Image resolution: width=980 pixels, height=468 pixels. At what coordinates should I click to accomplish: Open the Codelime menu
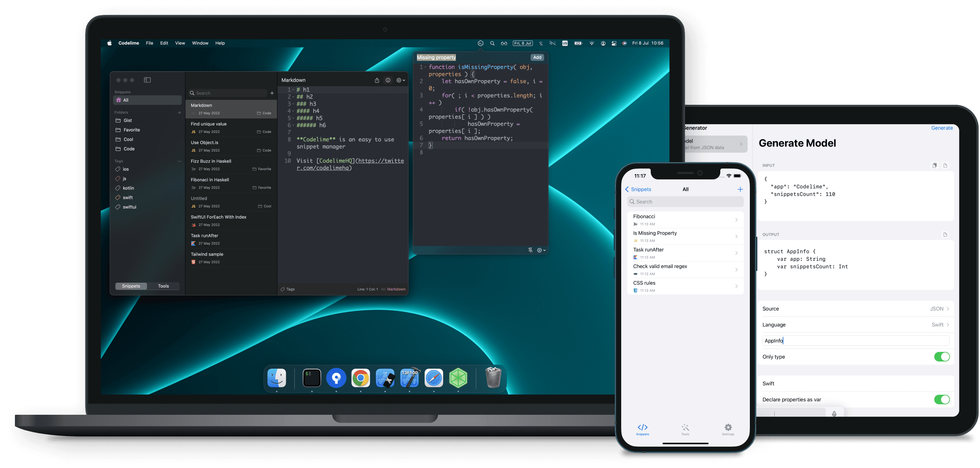129,43
